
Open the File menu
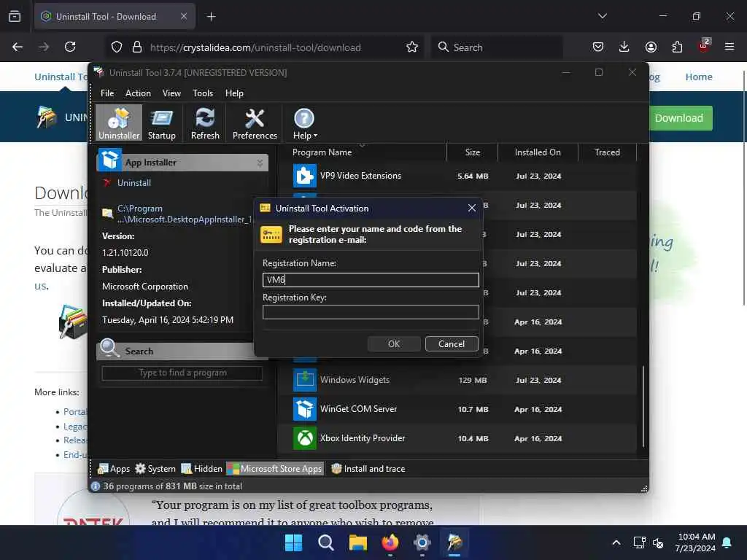pos(107,93)
